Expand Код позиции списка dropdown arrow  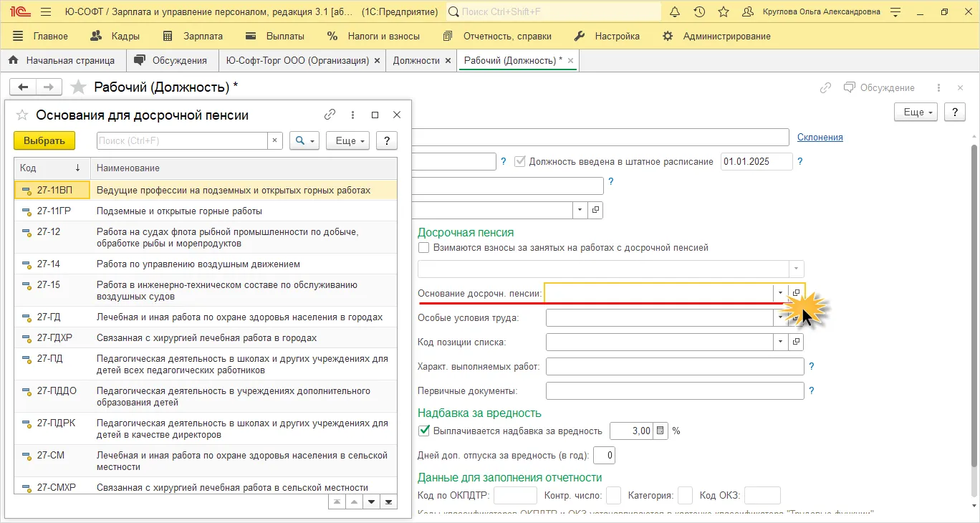pyautogui.click(x=780, y=342)
